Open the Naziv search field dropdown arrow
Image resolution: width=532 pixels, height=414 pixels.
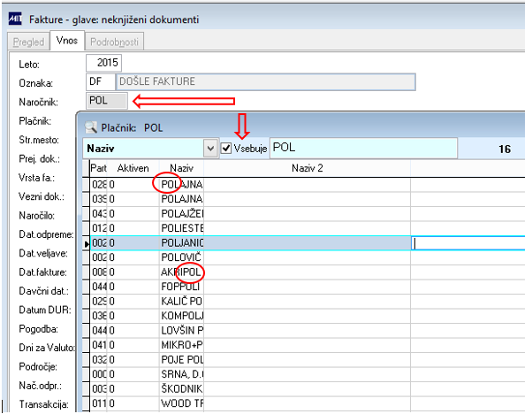coord(210,148)
